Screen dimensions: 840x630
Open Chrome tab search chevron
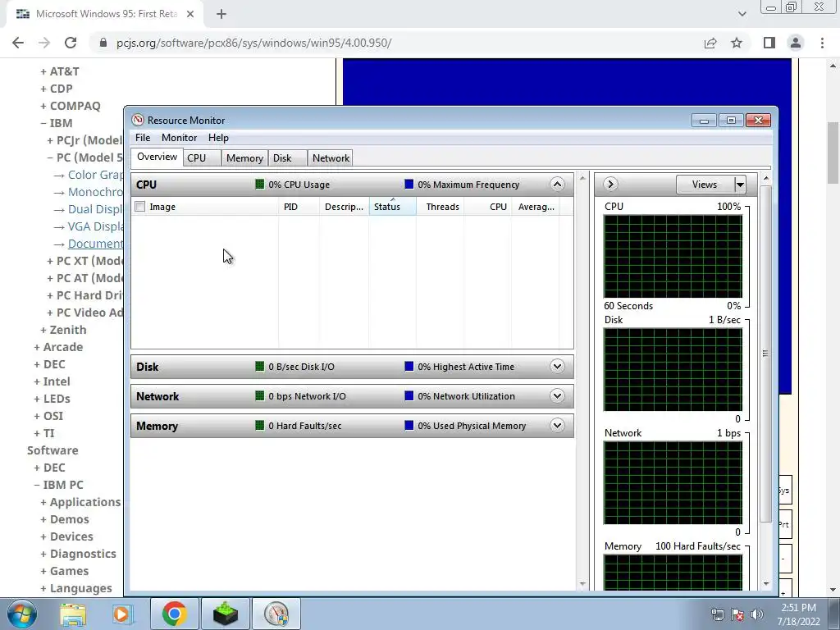pos(742,15)
